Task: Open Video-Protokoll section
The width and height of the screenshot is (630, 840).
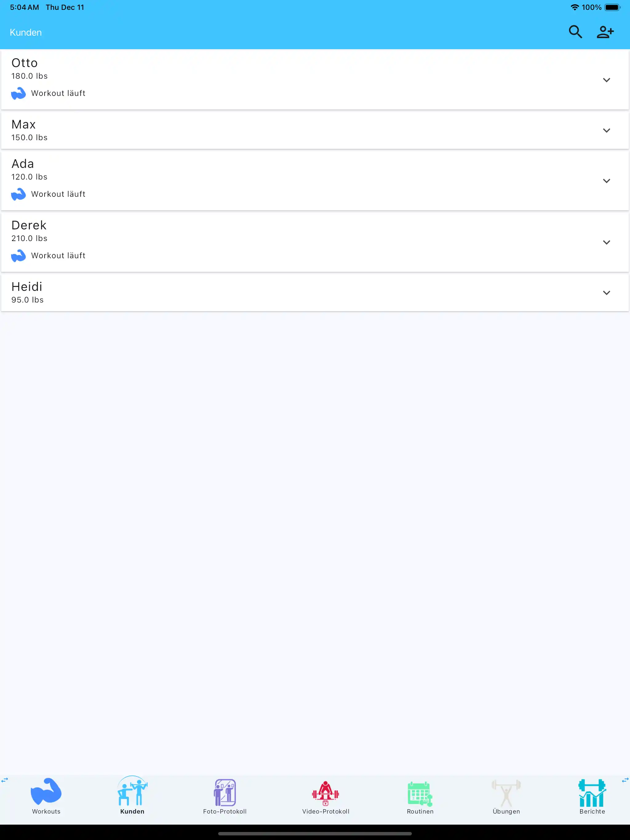Action: click(x=326, y=794)
